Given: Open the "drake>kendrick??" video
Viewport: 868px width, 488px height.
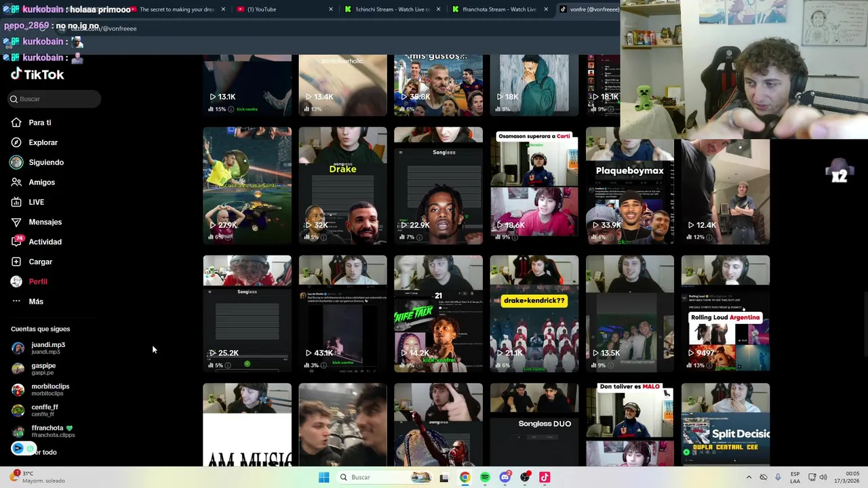Looking at the screenshot, I should tap(534, 313).
